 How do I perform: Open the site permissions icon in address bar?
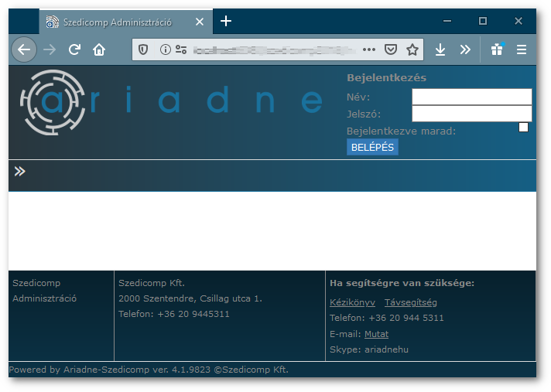click(x=181, y=49)
